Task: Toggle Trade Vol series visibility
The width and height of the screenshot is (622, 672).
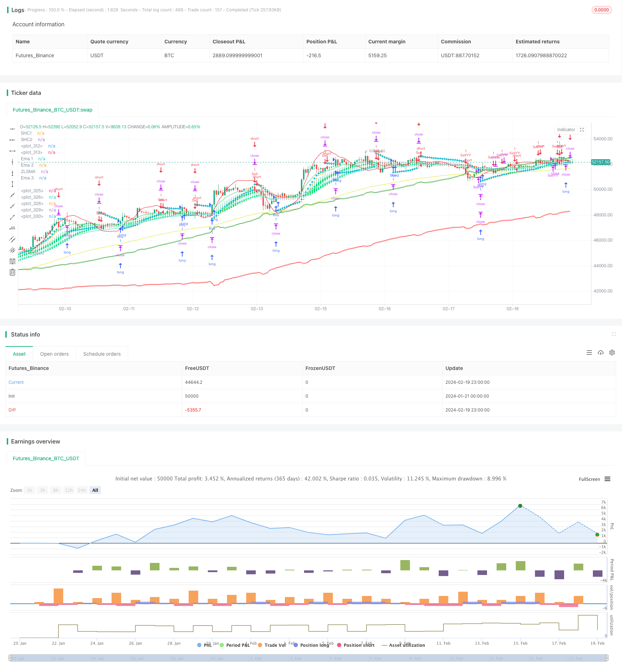Action: pos(272,645)
